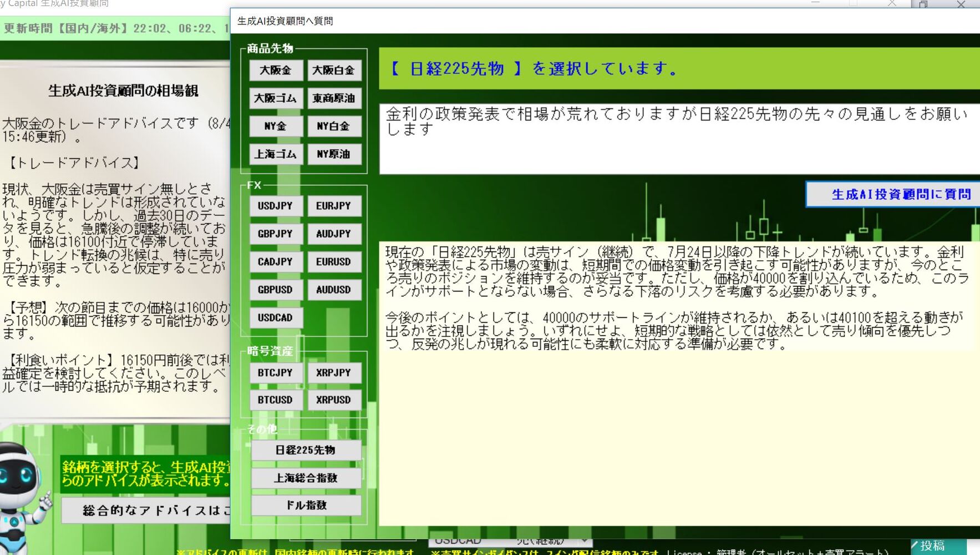Select BTCJPY crypto asset

(x=276, y=372)
